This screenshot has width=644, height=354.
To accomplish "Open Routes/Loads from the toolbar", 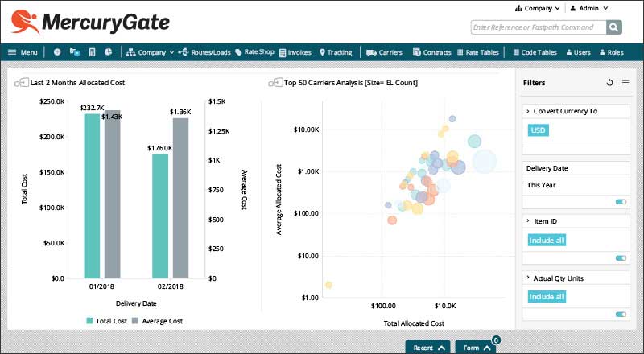I will coord(204,52).
